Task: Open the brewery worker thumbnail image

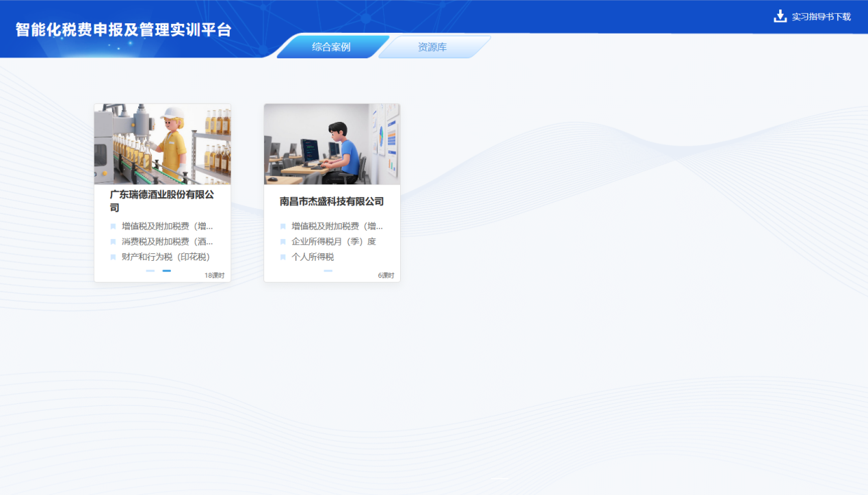Action: 163,144
